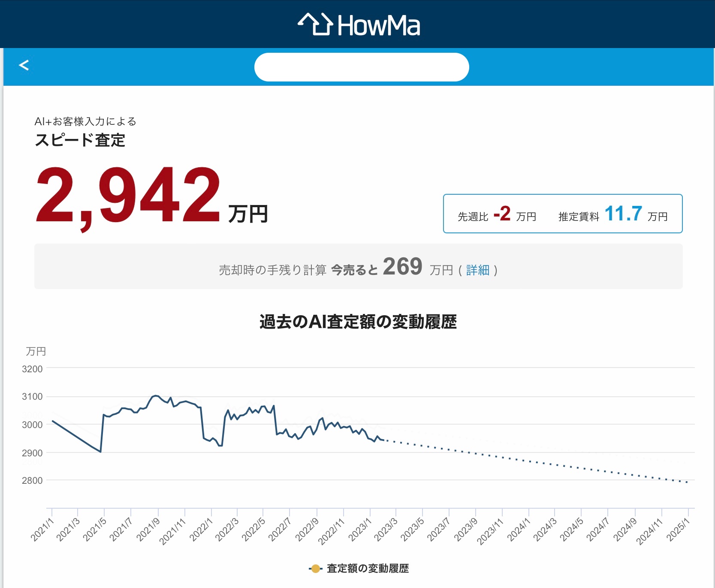Click the 2024/7 x-axis label

(598, 530)
